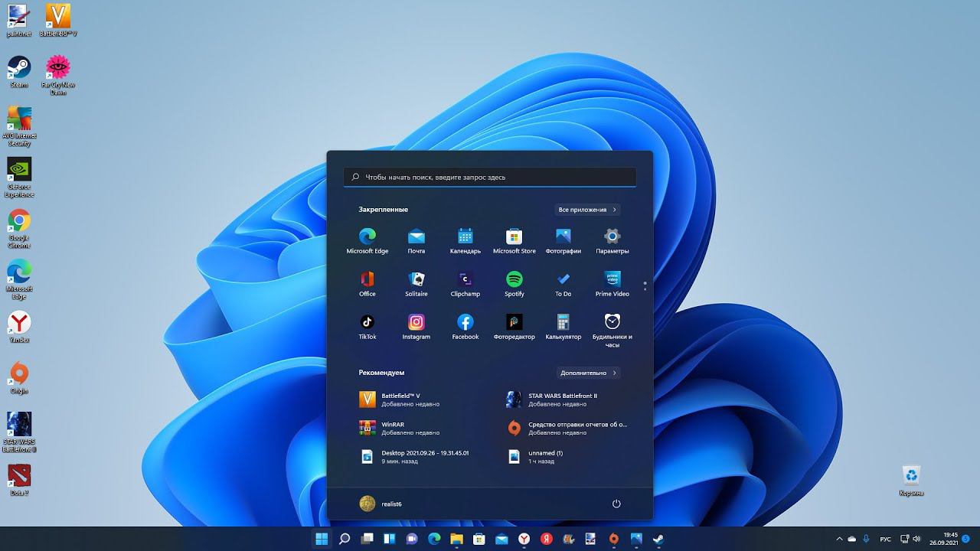Launch Prime Video from pinned apps
980x551 pixels.
click(612, 283)
